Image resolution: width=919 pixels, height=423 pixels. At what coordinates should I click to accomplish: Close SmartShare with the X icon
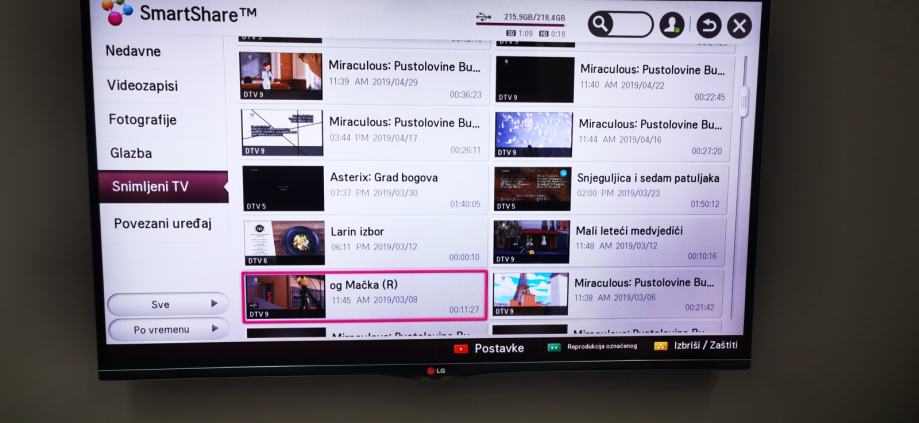tap(739, 26)
